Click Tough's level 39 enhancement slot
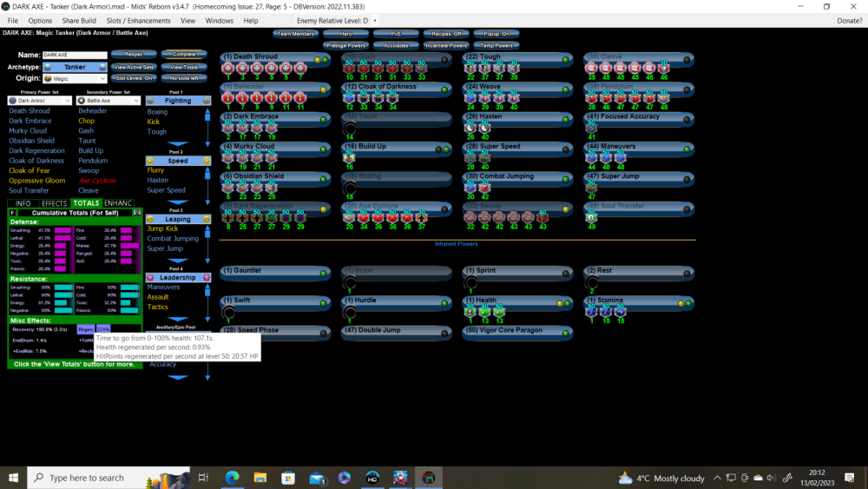 coord(514,68)
